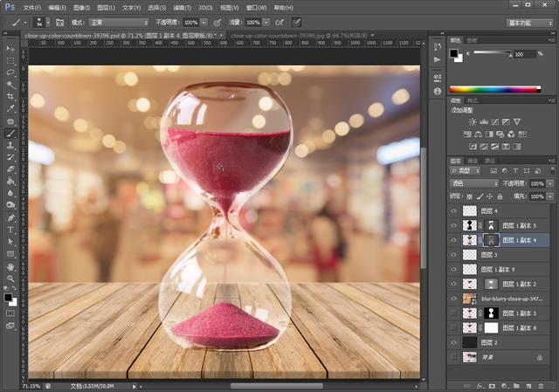Hide layer 图层 4
Screen dimensions: 559x392
(x=454, y=211)
